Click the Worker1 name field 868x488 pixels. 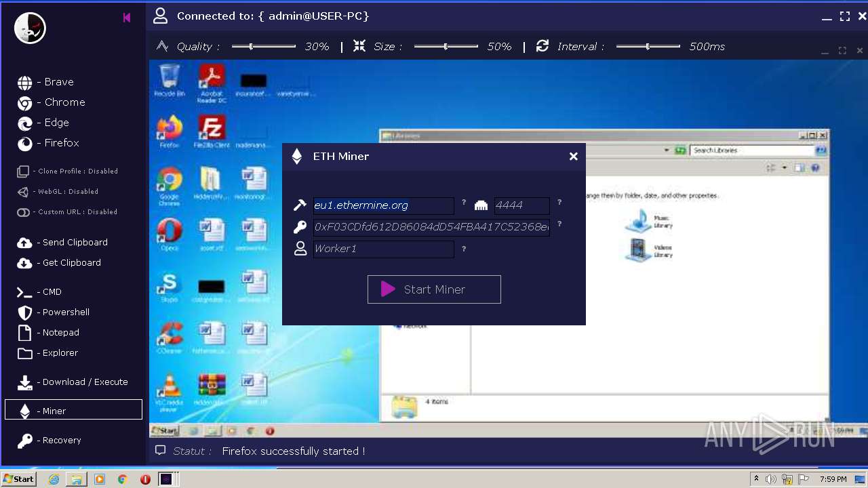coord(383,249)
